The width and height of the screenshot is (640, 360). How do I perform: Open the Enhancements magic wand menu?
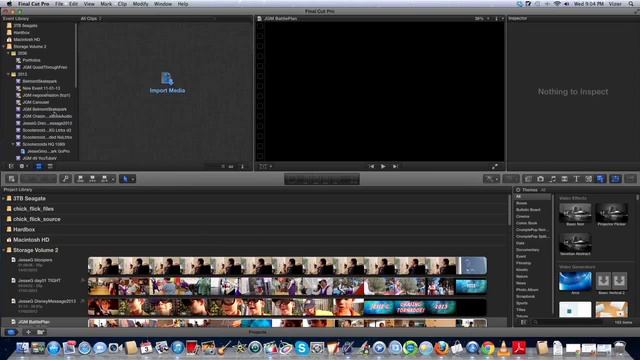click(491, 179)
